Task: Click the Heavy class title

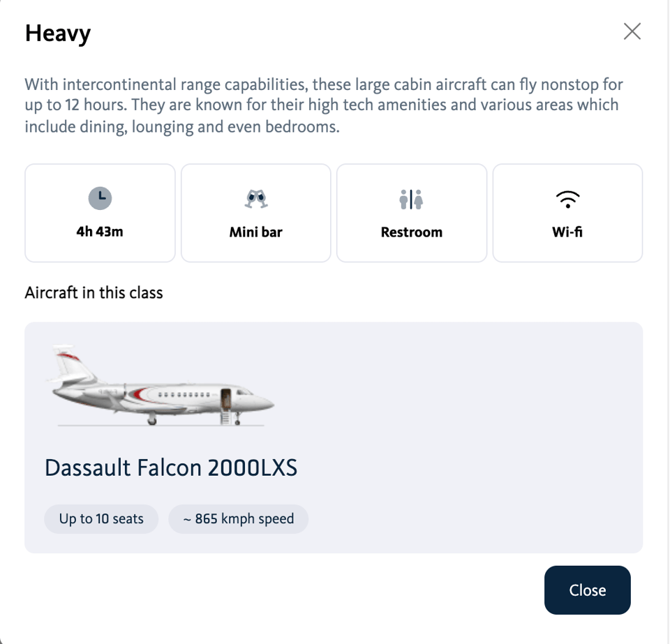Action: (58, 33)
